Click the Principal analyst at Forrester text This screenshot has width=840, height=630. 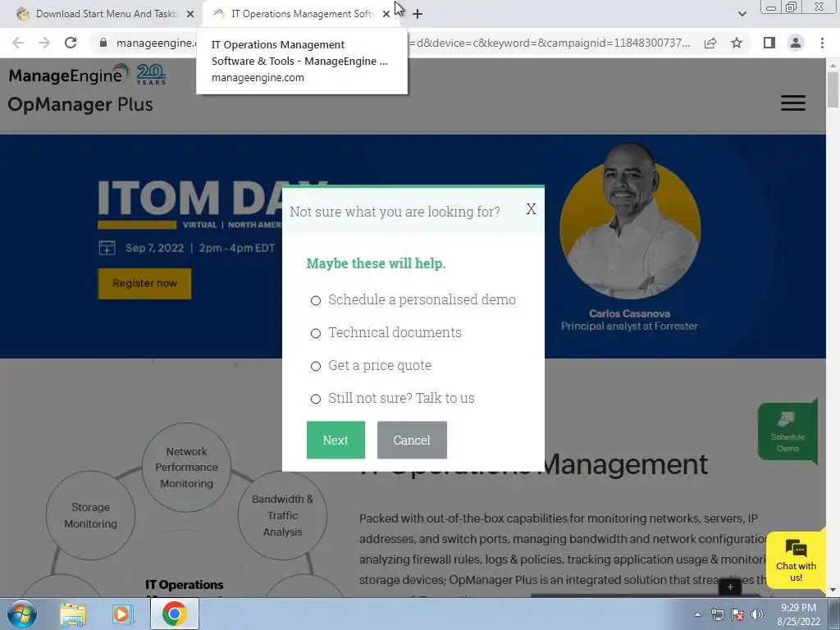click(629, 326)
